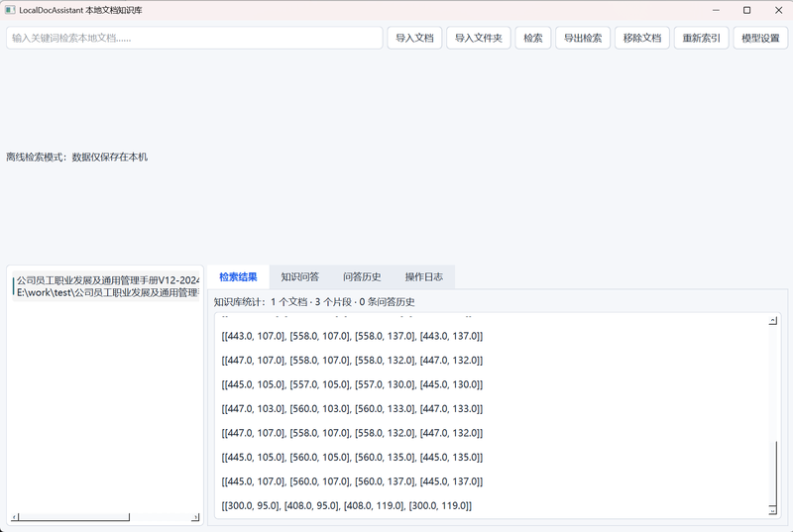
Task: Click the keyword search input field
Action: pos(194,38)
